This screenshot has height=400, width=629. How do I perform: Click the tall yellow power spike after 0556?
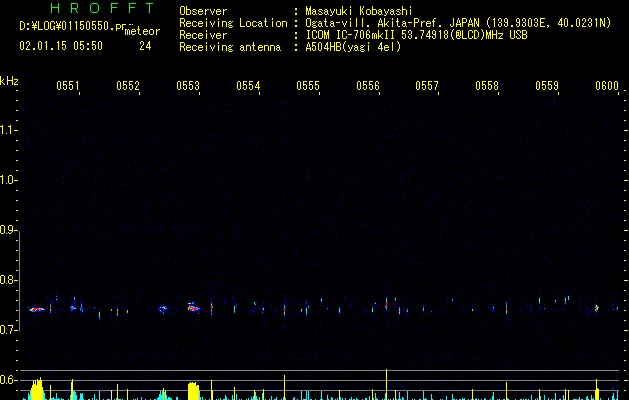[x=386, y=384]
